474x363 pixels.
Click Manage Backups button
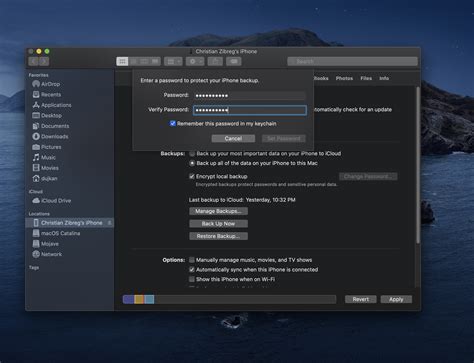(x=218, y=211)
